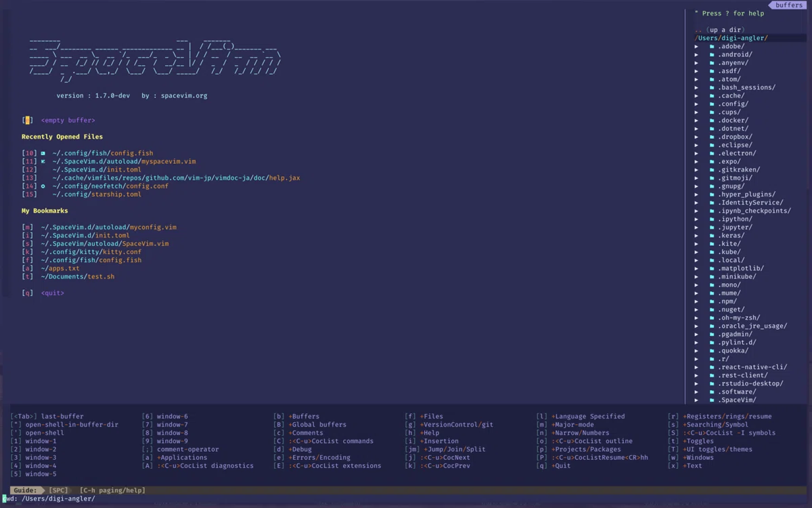Click the folder icon beside .gitkraken/

[x=712, y=170]
